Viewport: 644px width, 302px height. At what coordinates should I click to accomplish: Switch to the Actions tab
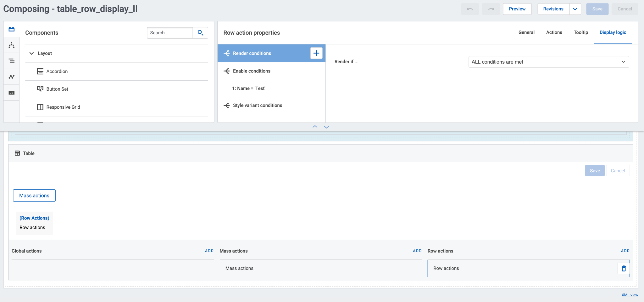pyautogui.click(x=554, y=32)
